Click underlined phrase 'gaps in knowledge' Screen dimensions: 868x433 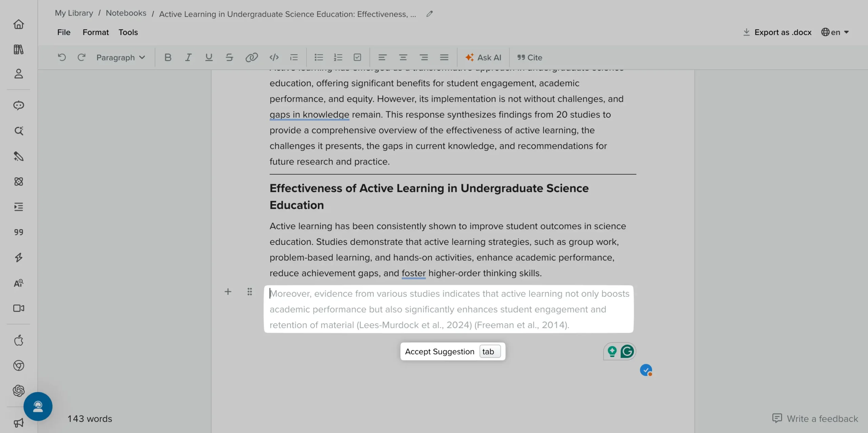coord(309,115)
